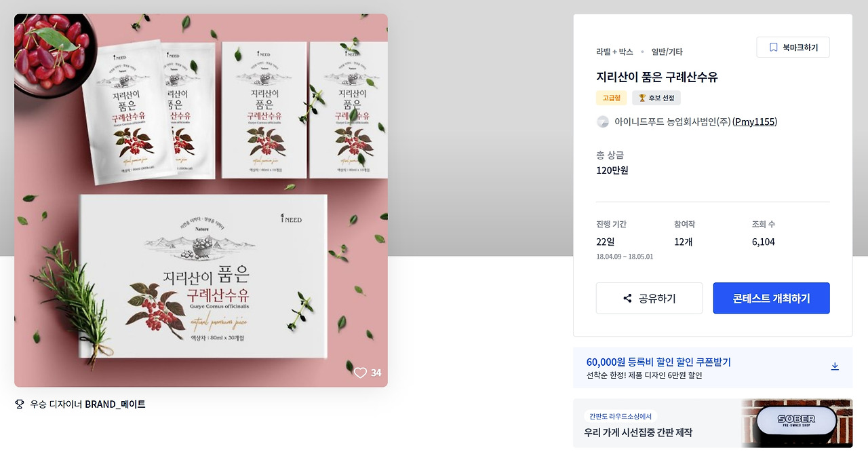The width and height of the screenshot is (868, 452).
Task: Click the 고급형 badge tag
Action: point(612,98)
